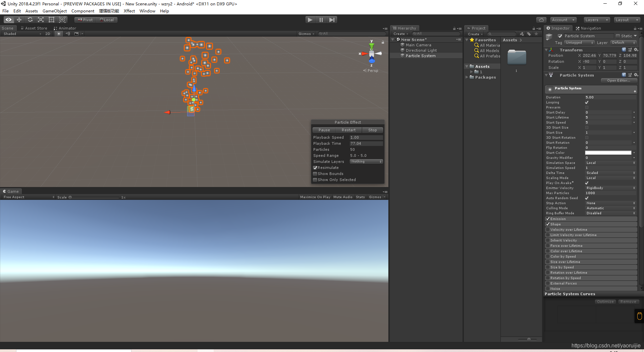Toggle the Static checkbox
The height and width of the screenshot is (352, 644).
(x=618, y=36)
